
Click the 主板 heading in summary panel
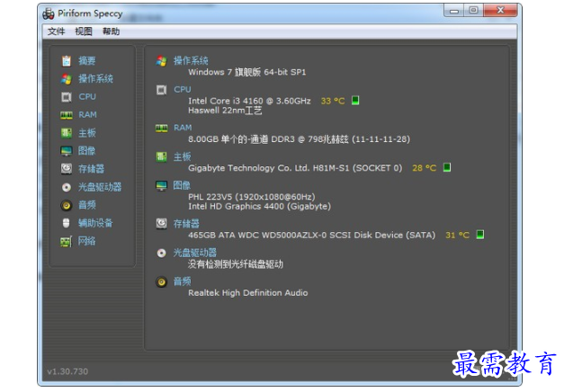click(183, 156)
